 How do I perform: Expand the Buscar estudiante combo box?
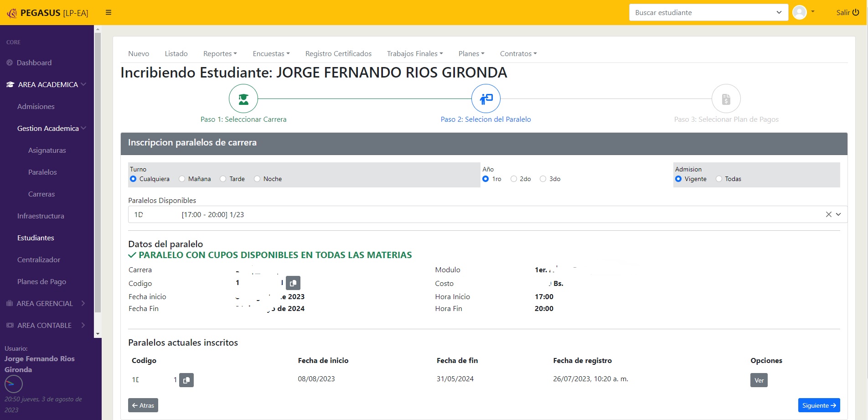[x=779, y=12]
